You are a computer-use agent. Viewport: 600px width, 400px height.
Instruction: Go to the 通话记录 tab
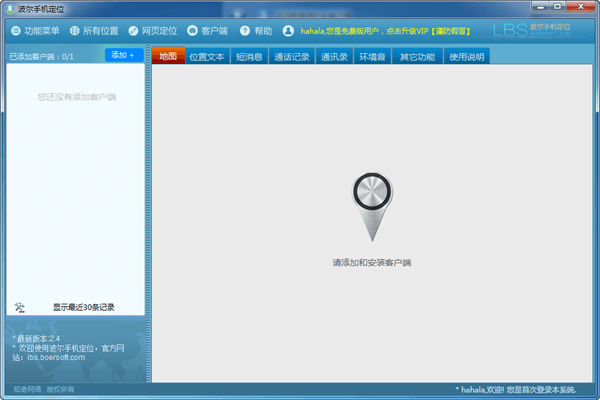tap(291, 57)
